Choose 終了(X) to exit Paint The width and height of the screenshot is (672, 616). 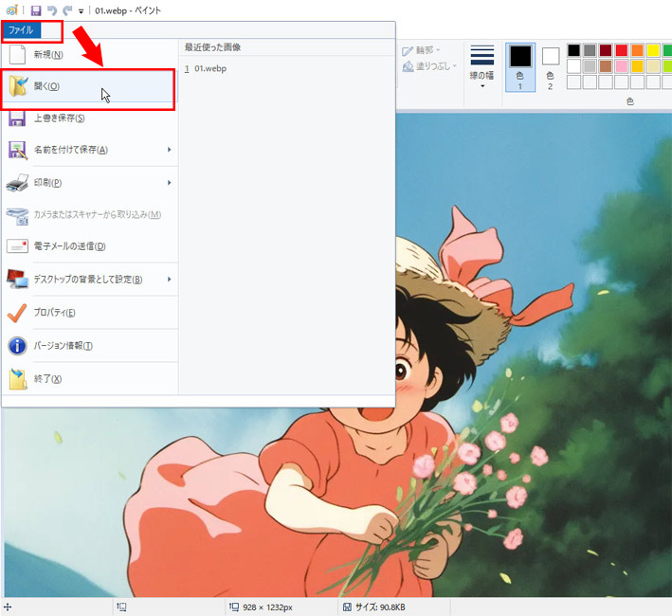pyautogui.click(x=90, y=379)
